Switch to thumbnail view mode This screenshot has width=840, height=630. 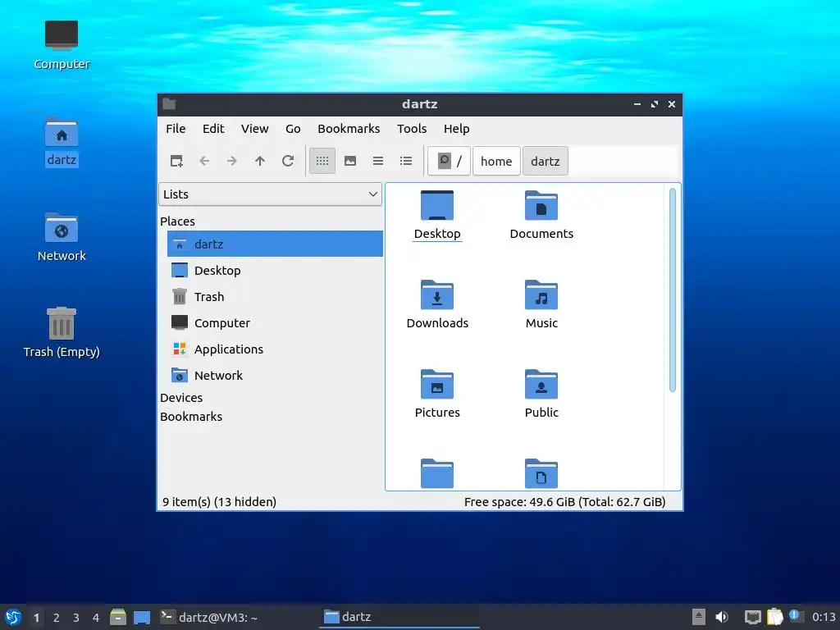(350, 161)
